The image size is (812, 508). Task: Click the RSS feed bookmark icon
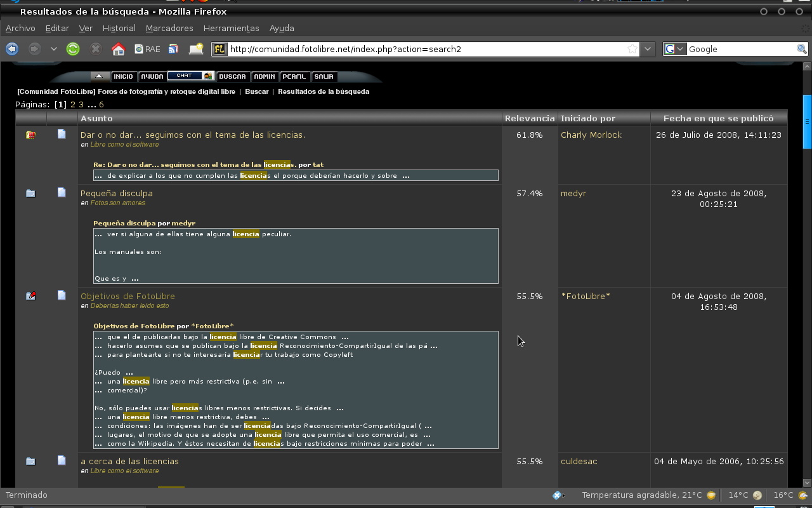[173, 49]
